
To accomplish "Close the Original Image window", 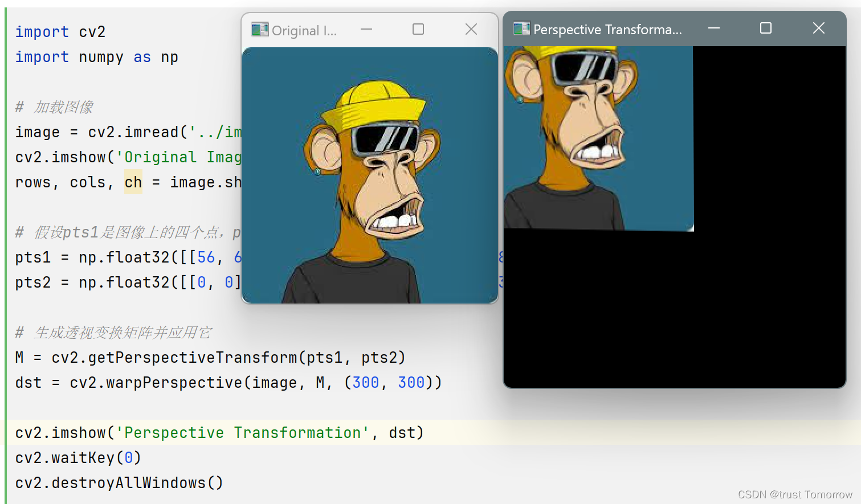I will pos(471,29).
